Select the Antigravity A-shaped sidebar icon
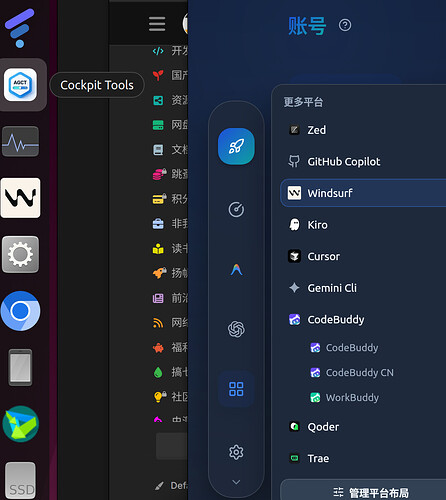The width and height of the screenshot is (446, 500). [x=236, y=269]
